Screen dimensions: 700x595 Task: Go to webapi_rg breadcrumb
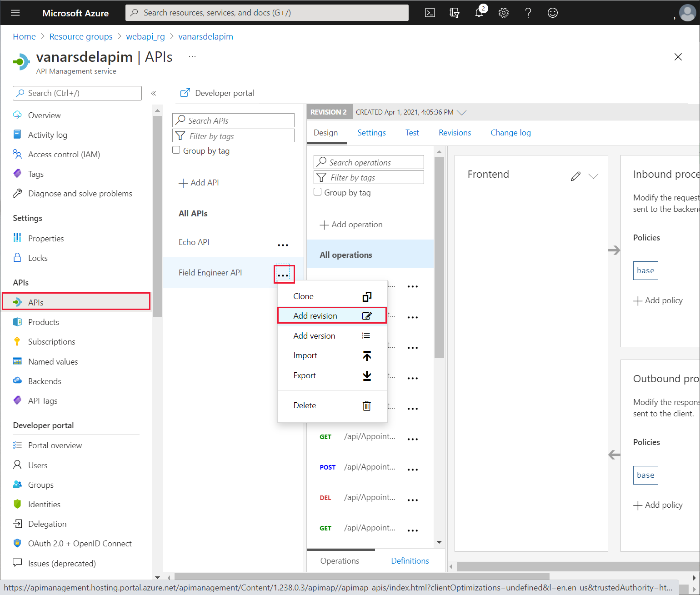(x=145, y=36)
